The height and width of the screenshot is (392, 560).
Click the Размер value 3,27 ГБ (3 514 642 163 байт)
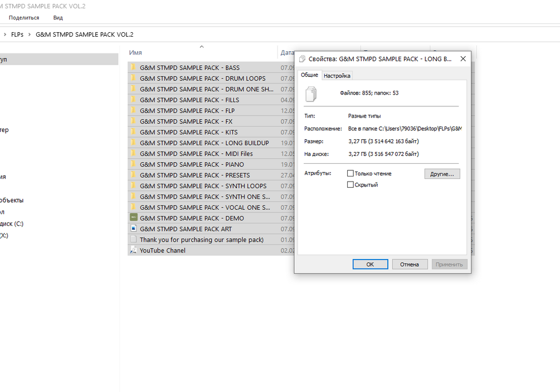(x=383, y=141)
